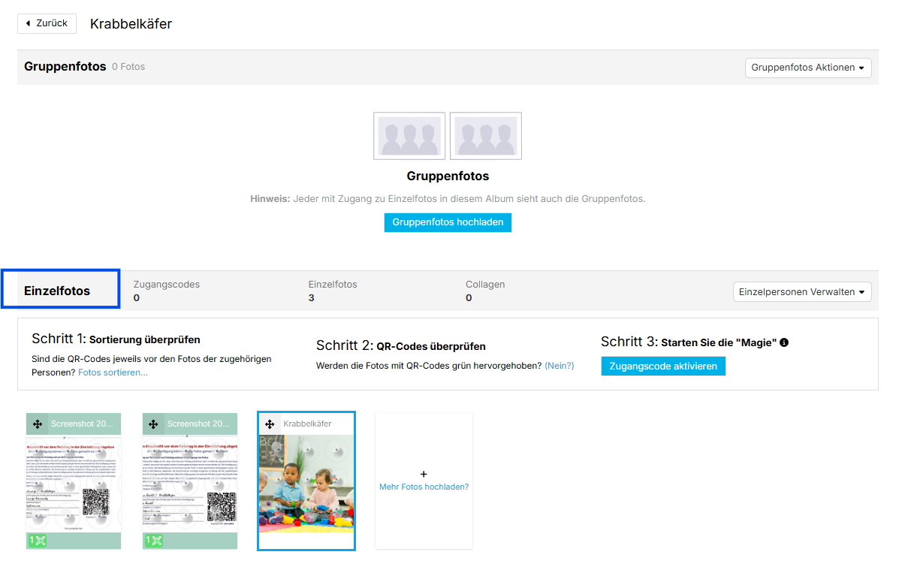Open the Gruppenfotos Aktionen dropdown
Image resolution: width=911 pixels, height=588 pixels.
point(808,68)
